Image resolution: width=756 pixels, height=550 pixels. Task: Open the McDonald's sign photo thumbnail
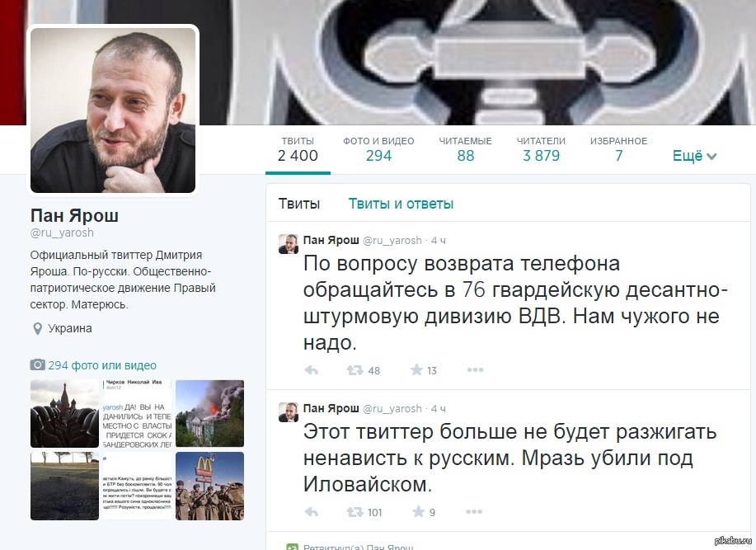(209, 486)
